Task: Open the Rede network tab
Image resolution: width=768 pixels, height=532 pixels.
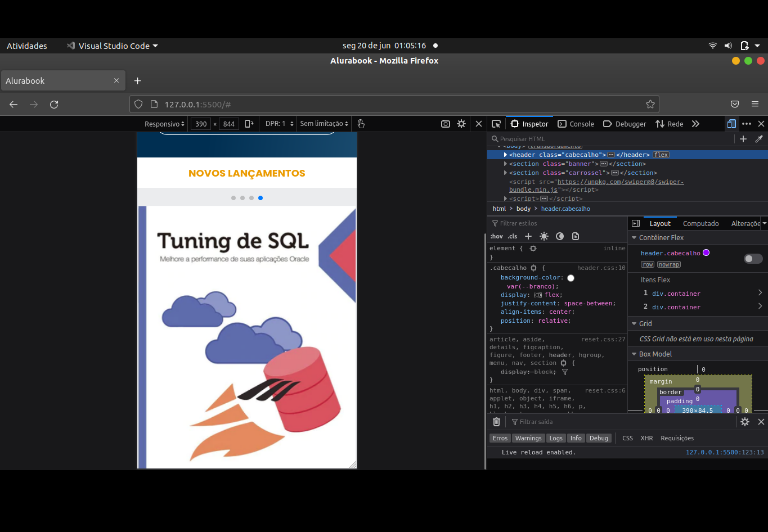Action: coord(670,124)
